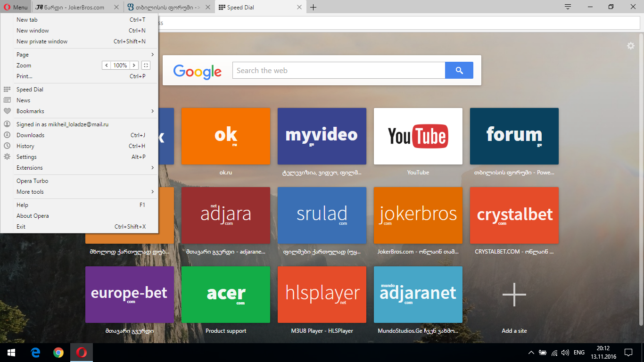The height and width of the screenshot is (362, 644).
Task: Click the Search the web field
Action: point(339,71)
